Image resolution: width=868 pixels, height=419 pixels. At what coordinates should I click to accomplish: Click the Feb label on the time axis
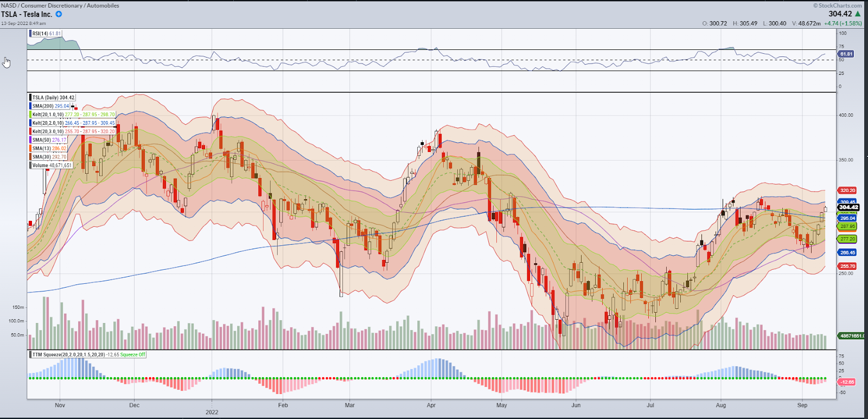coord(283,405)
